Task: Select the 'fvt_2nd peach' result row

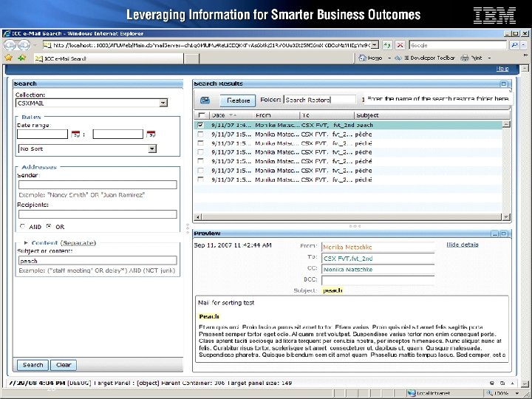Action: tap(349, 125)
